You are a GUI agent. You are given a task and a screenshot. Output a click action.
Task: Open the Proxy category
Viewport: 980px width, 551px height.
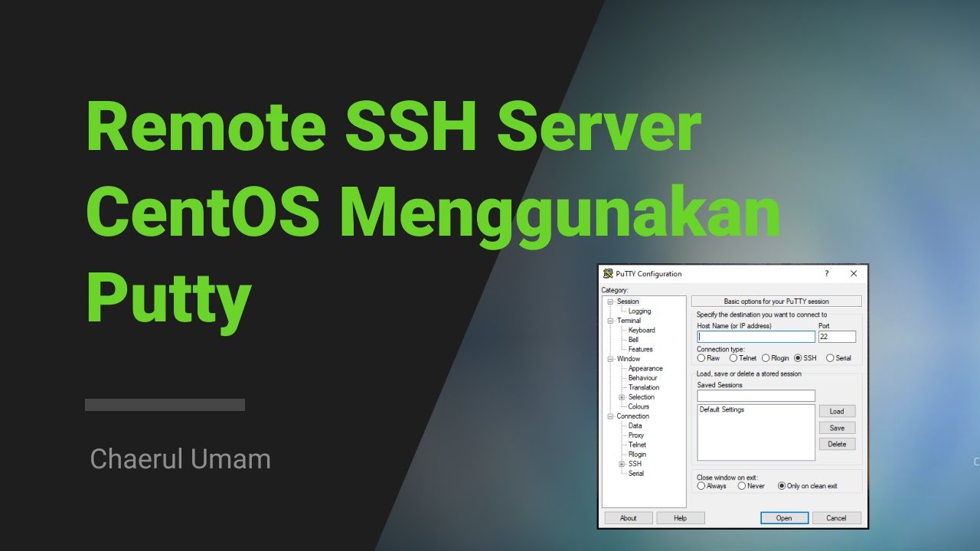[636, 435]
